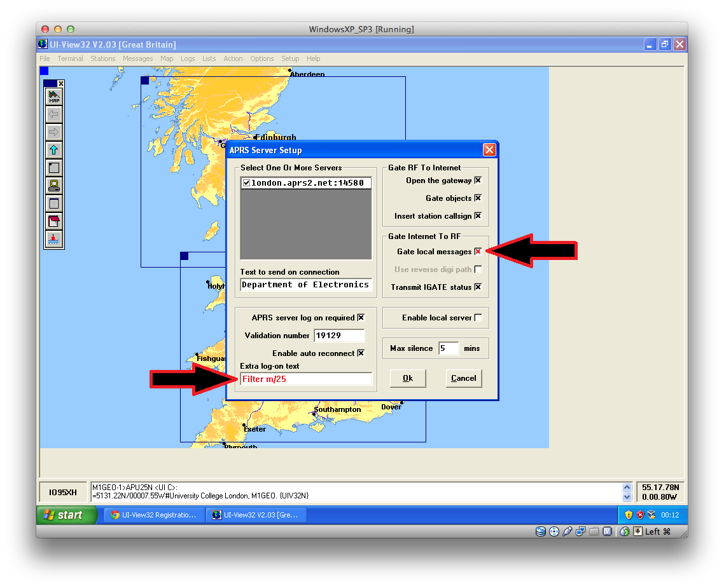Open the Terminal menu

(70, 58)
